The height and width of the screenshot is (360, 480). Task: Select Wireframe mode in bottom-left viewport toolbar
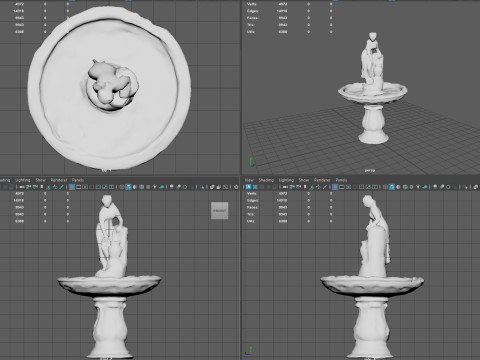pos(122,187)
